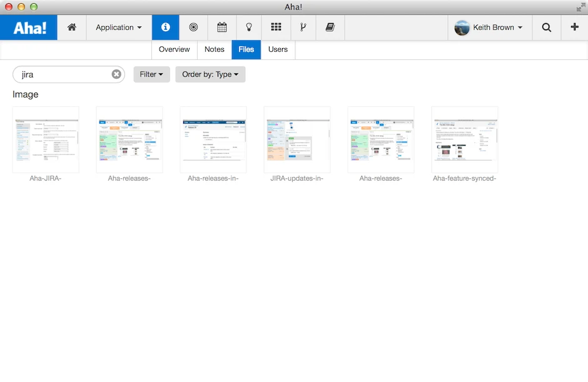
Task: Open the Releases calendar icon
Action: (x=221, y=28)
